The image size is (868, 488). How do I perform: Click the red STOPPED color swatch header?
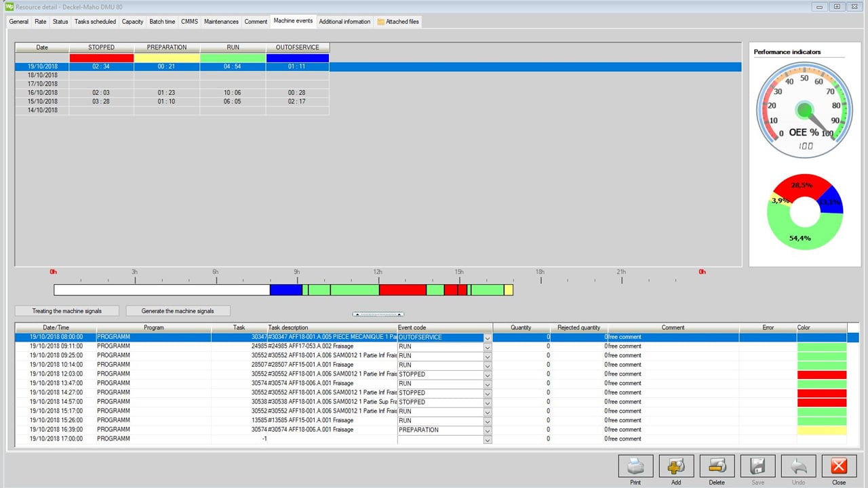102,58
